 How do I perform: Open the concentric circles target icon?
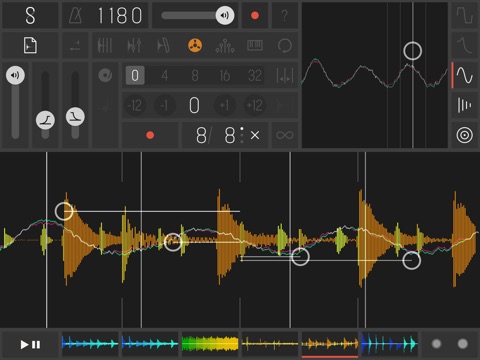pos(465,135)
